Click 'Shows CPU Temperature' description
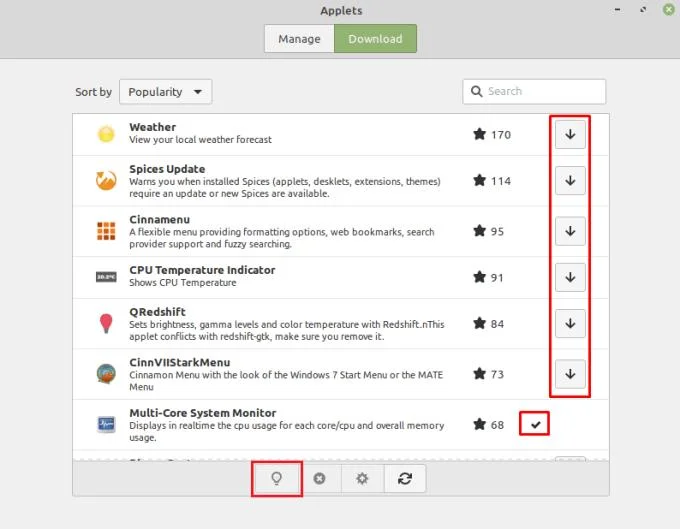680x529 pixels. click(183, 283)
